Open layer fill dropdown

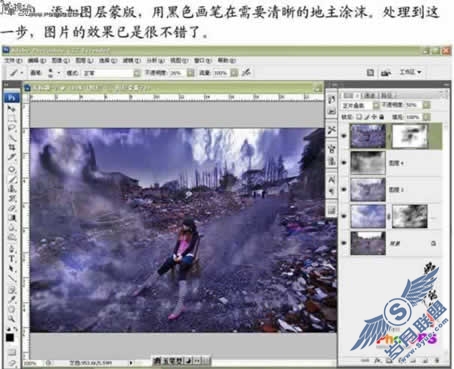(x=426, y=117)
